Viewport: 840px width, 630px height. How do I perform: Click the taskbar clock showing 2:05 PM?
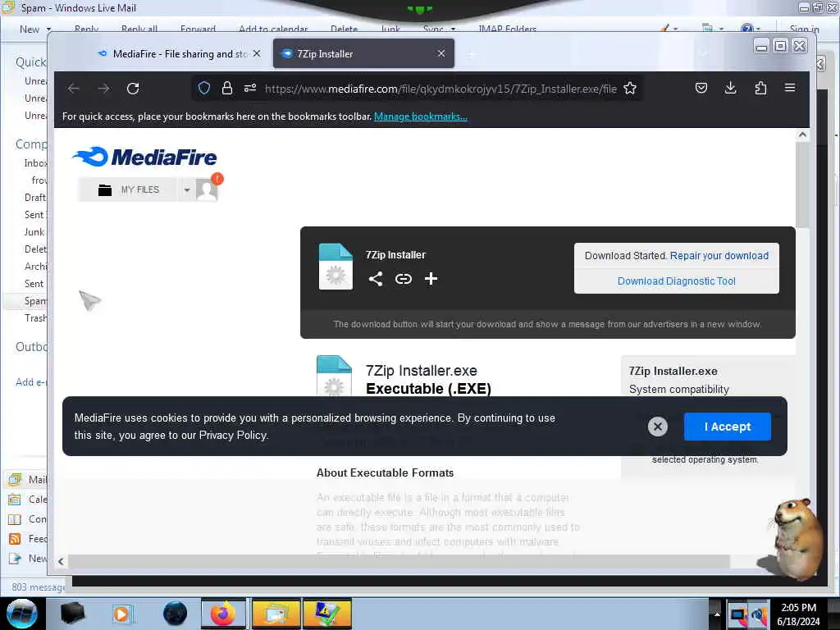(x=798, y=614)
